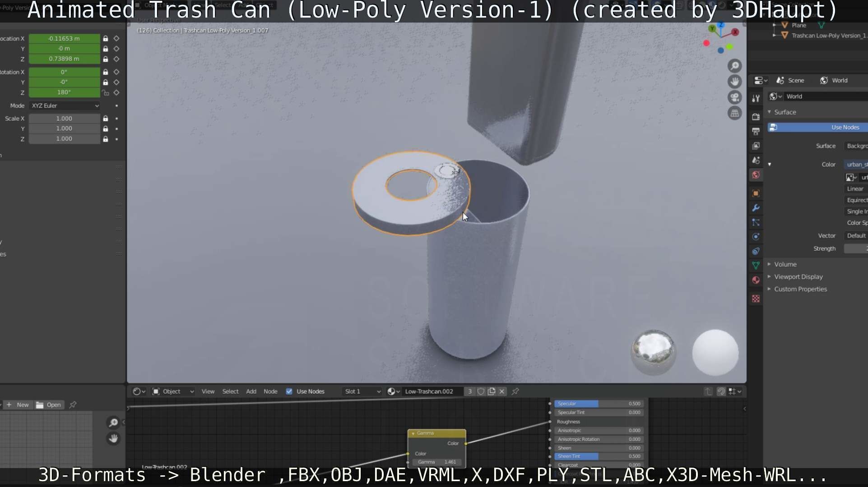This screenshot has width=868, height=487.
Task: Open the Slot 1 material slot dropdown
Action: pos(362,391)
